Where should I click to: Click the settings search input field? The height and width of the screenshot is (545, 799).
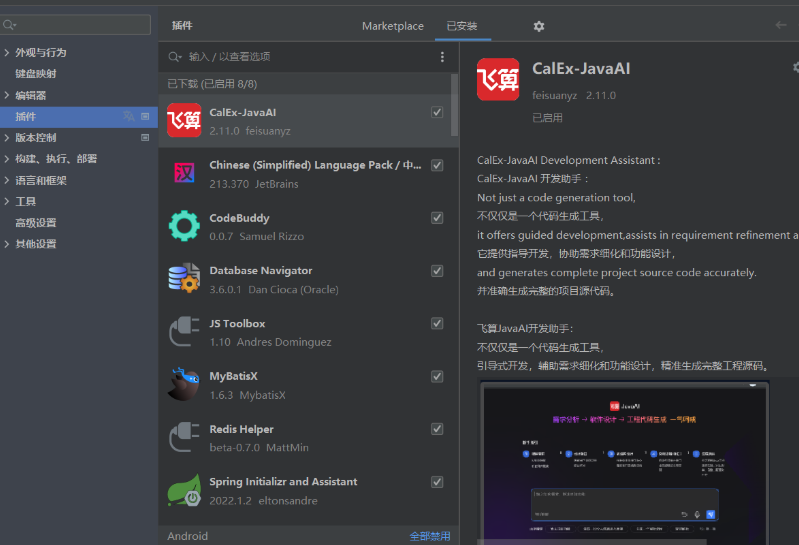[x=75, y=24]
